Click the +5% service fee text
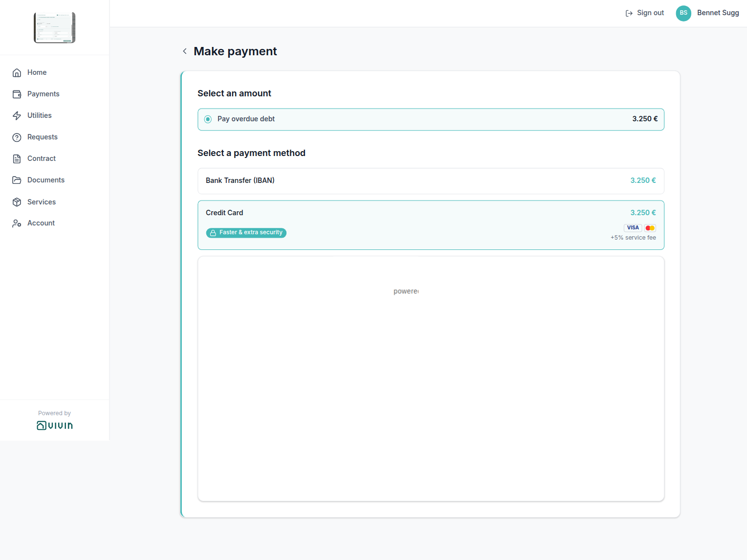Image resolution: width=747 pixels, height=560 pixels. [633, 238]
